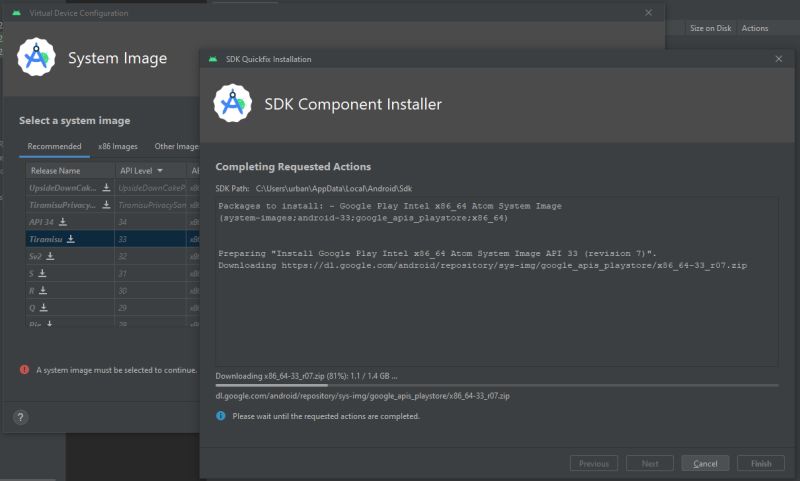The image size is (800, 481).
Task: Switch to the Recommended tab
Action: [55, 146]
